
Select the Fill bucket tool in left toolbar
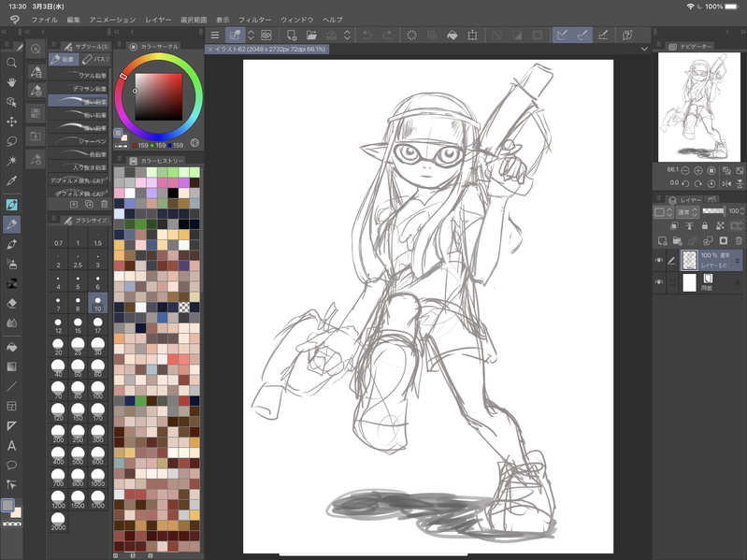pyautogui.click(x=11, y=347)
